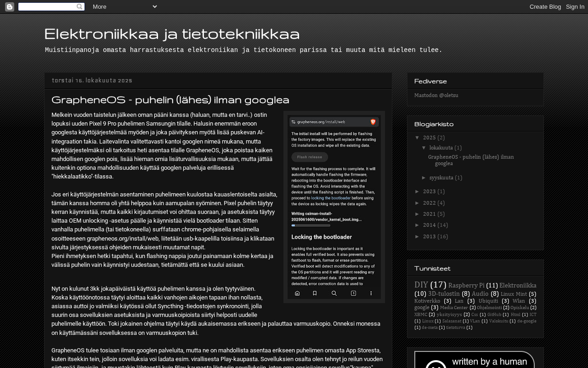The width and height of the screenshot is (588, 368).
Task: Select the DIY tag
Action: click(421, 285)
